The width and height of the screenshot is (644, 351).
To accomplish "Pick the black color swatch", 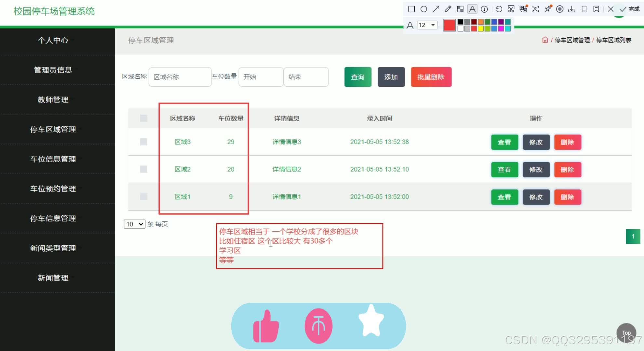I will point(461,22).
